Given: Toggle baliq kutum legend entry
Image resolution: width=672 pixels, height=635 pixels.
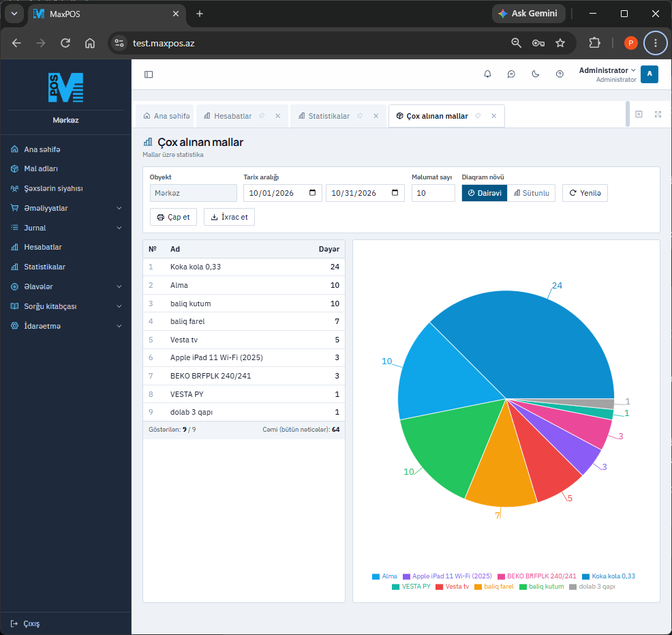Looking at the screenshot, I should pyautogui.click(x=541, y=587).
